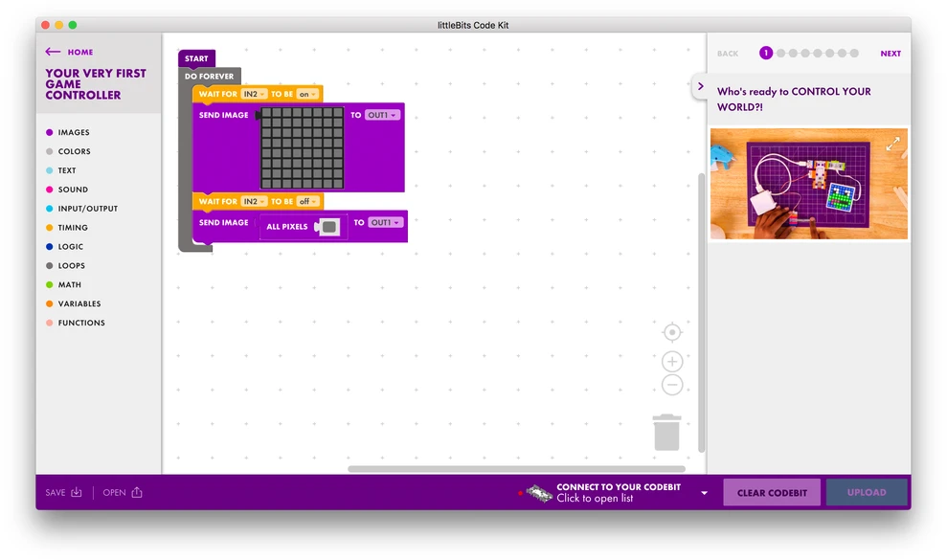Click the ALL PIXELS color swatch
Image resolution: width=947 pixels, height=560 pixels.
[329, 227]
